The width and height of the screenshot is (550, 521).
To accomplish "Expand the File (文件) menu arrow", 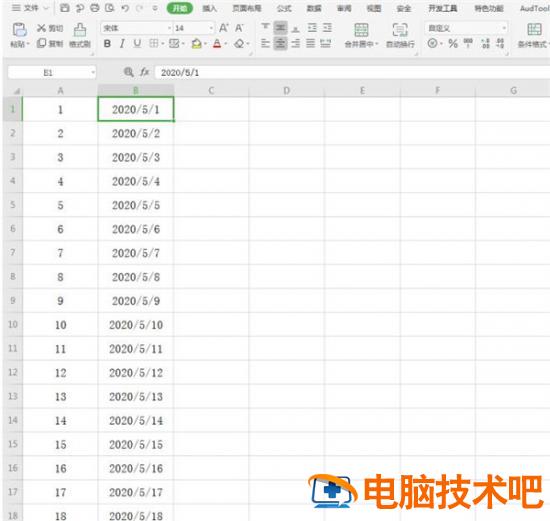I will click(46, 8).
